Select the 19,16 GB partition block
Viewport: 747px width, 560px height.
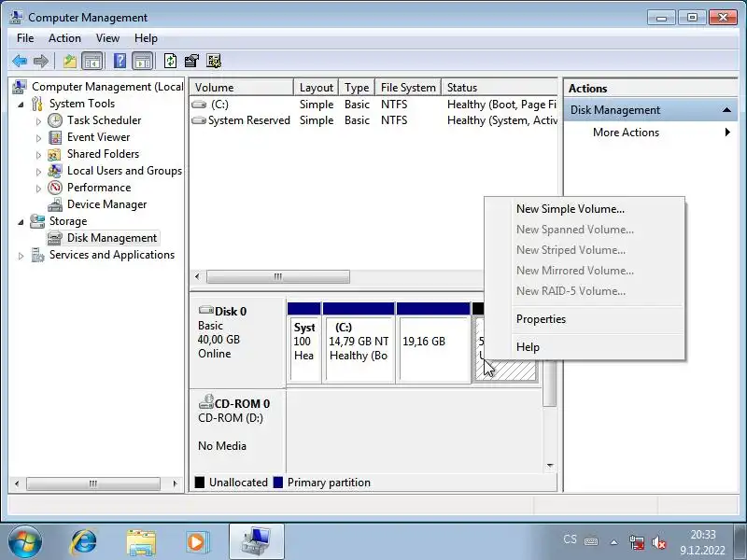point(433,343)
